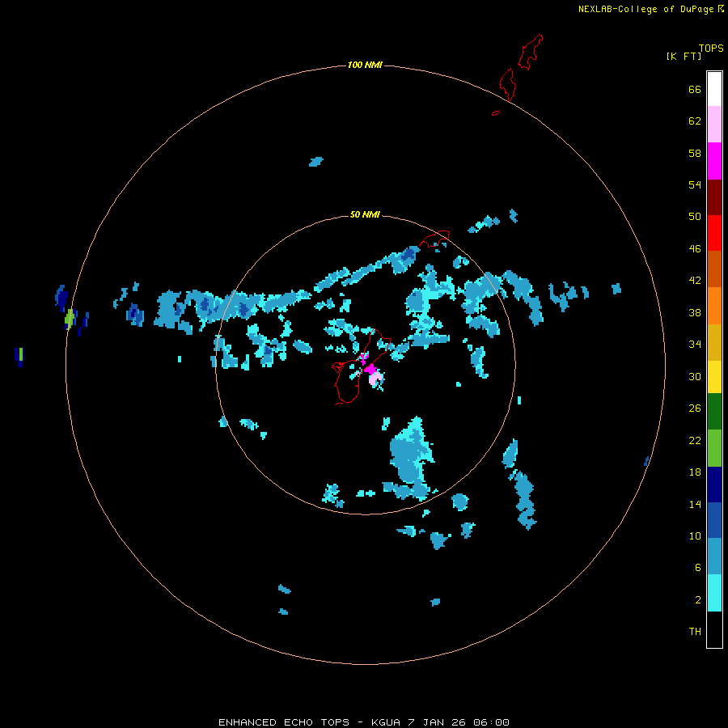
Task: Click the cyan 6 kft legend swatch
Action: (714, 593)
